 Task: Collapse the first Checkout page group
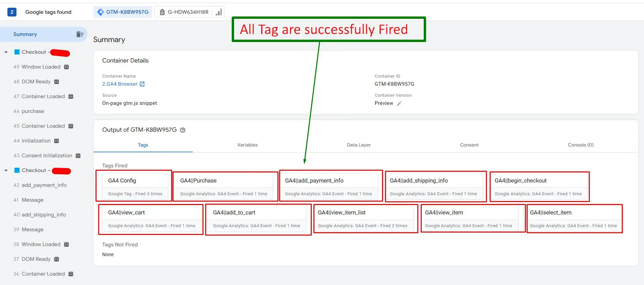(x=6, y=52)
